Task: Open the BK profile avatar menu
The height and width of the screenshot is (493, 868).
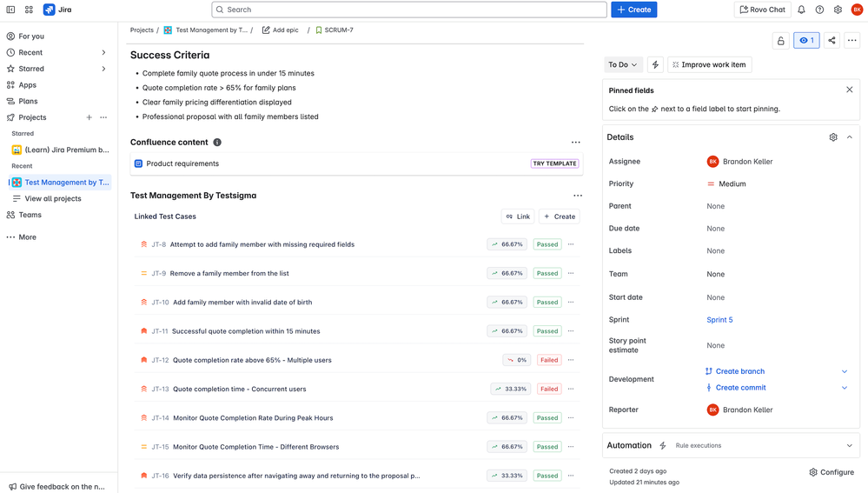Action: 857,10
